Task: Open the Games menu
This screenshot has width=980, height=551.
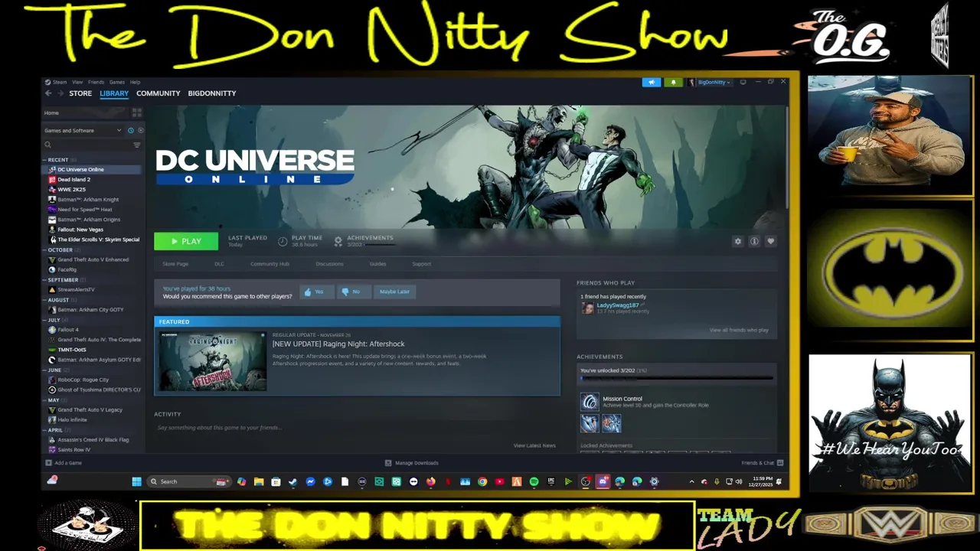Action: point(116,82)
